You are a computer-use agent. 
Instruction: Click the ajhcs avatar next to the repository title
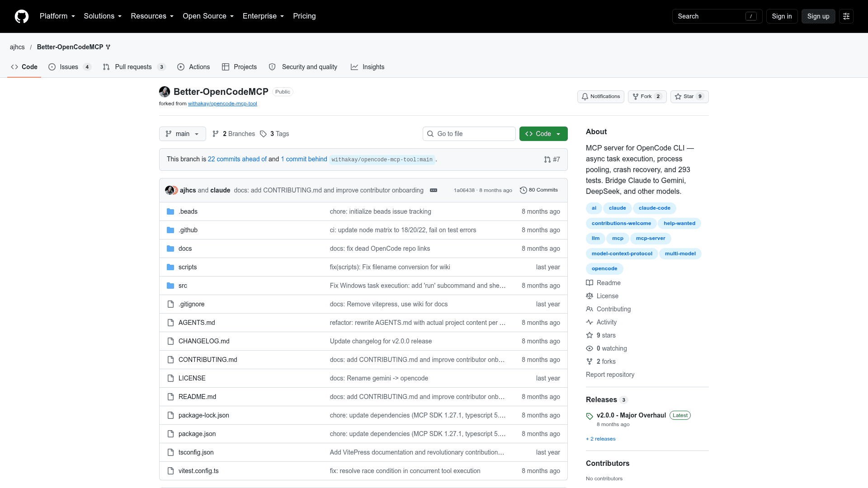pos(165,92)
